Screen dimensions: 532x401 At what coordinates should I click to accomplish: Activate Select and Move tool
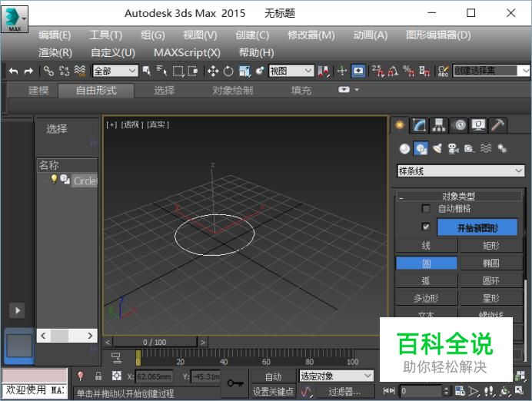(213, 71)
